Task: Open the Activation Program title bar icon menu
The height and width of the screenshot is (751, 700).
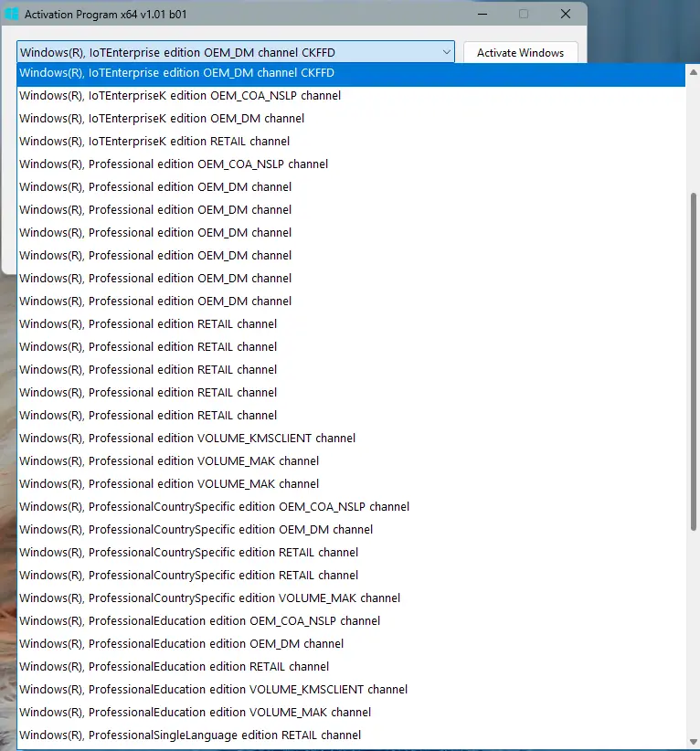Action: [12, 15]
